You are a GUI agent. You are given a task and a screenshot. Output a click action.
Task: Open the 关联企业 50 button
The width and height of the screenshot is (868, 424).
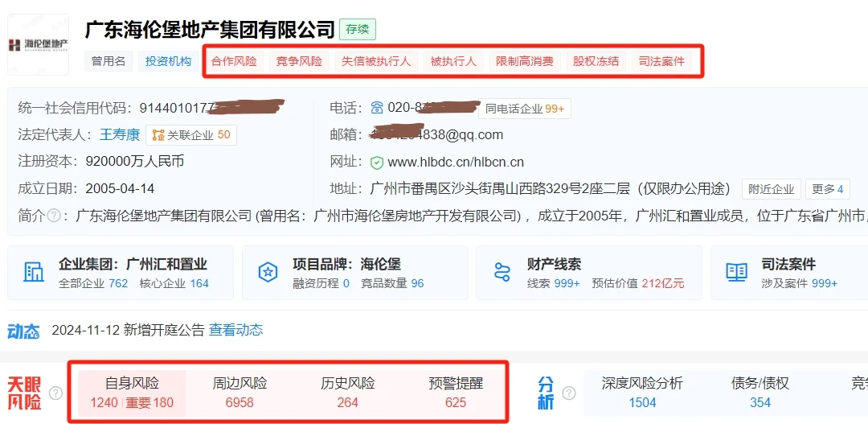pos(191,135)
